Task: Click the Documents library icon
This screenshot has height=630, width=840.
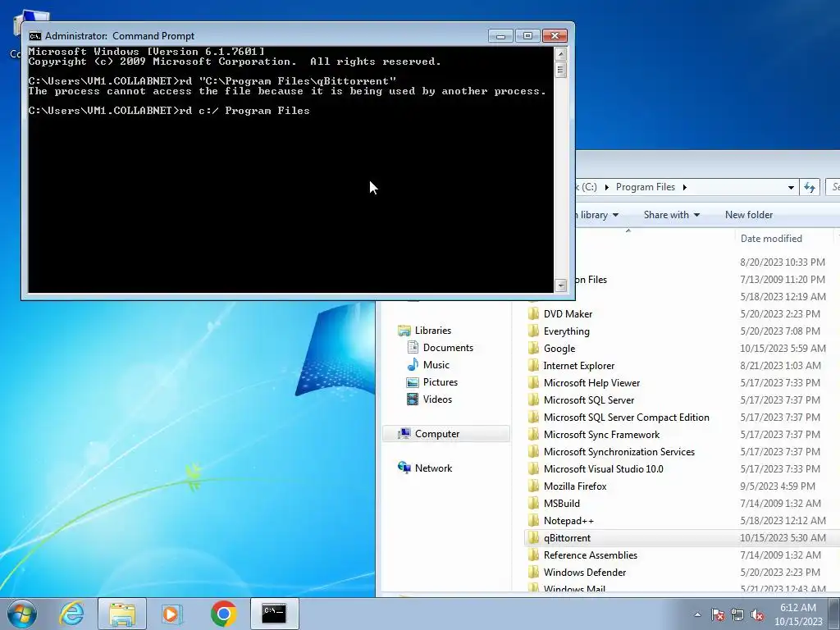Action: [x=413, y=347]
